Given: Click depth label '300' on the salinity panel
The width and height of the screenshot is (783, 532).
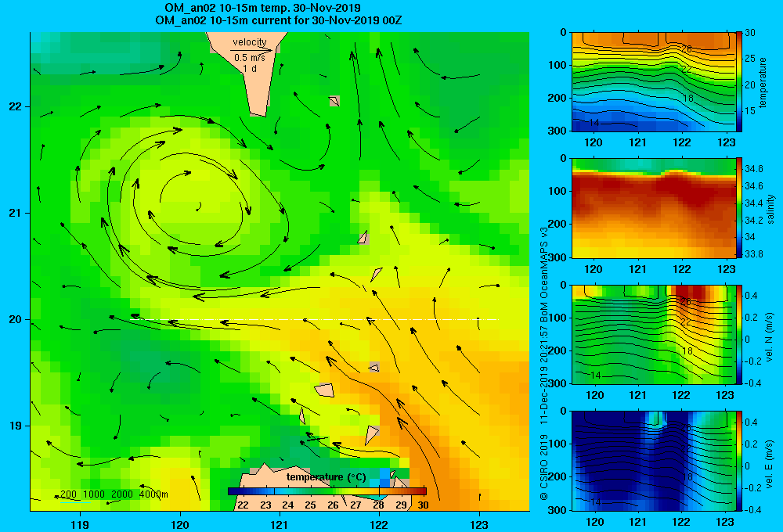Looking at the screenshot, I should [557, 257].
